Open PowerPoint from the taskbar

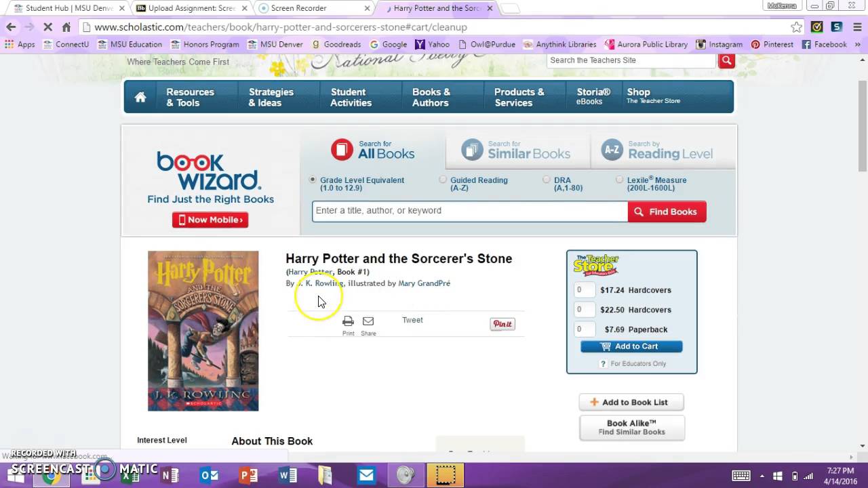click(x=249, y=475)
